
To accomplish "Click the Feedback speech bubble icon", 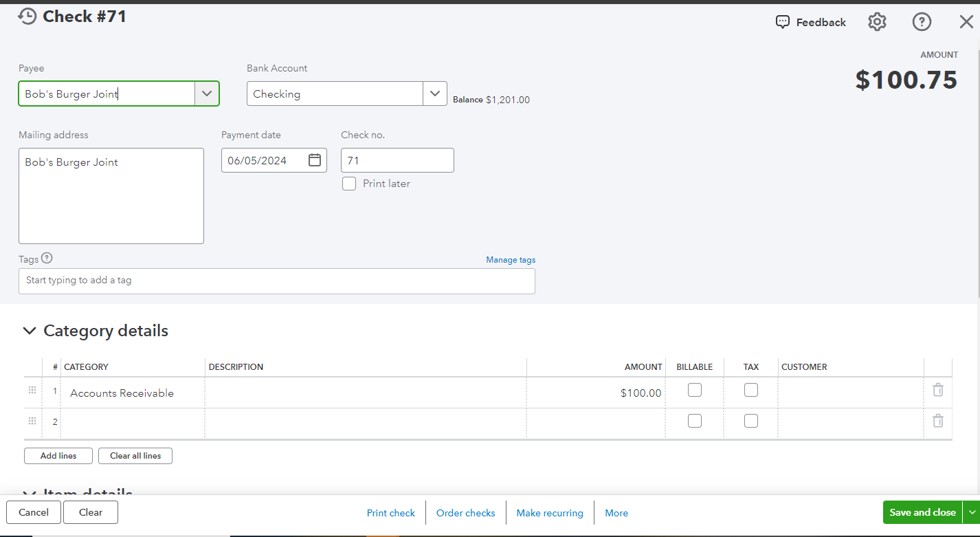I will click(x=783, y=21).
